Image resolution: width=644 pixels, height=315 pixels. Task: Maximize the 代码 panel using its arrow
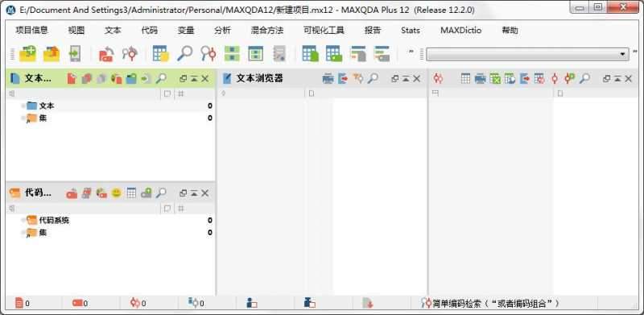pos(194,193)
